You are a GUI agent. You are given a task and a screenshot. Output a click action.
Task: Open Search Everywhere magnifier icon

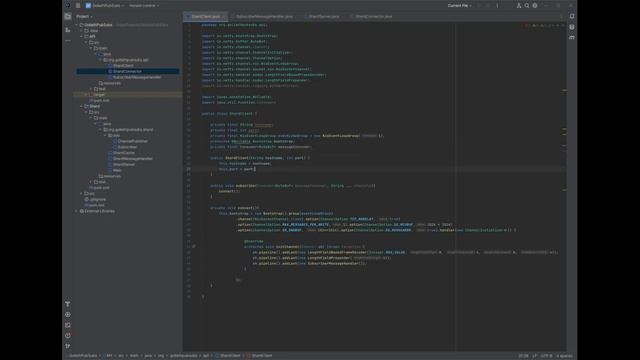pyautogui.click(x=527, y=6)
